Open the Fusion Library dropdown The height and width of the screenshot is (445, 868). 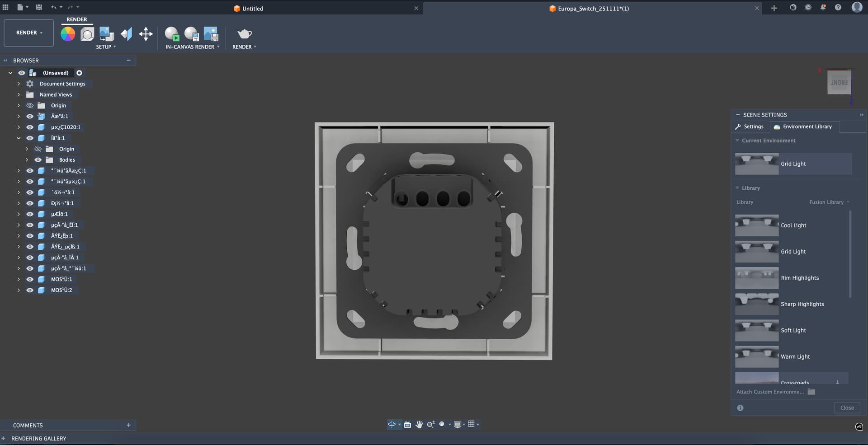[829, 202]
